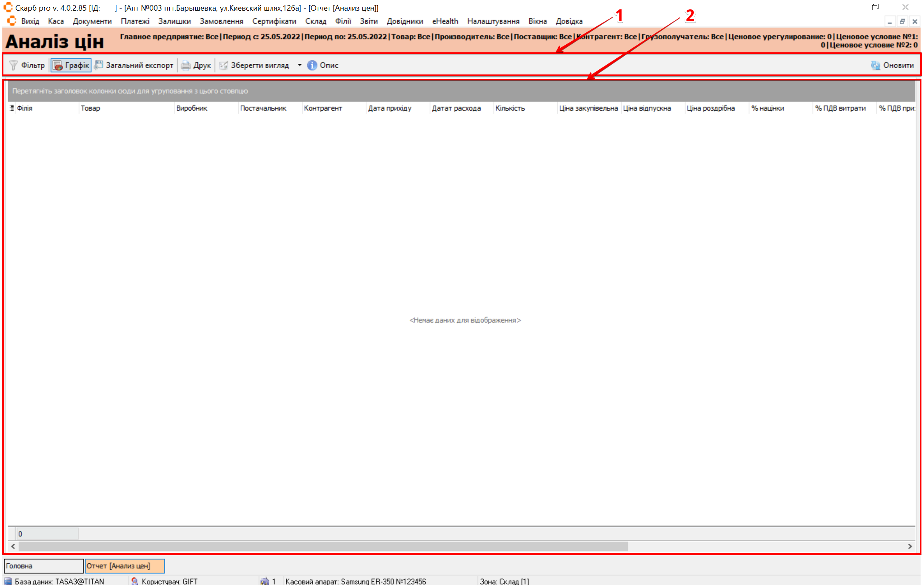The image size is (924, 585).
Task: Open the grid column chooser icon
Action: (x=11, y=108)
